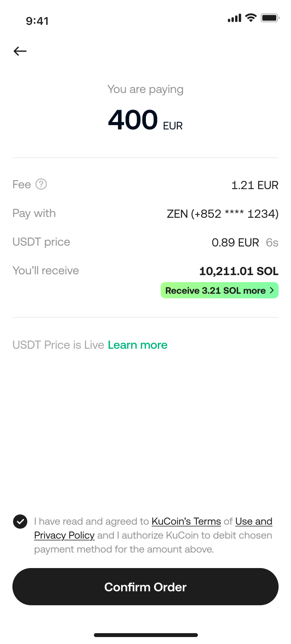Tap the back arrow icon
Image resolution: width=291 pixels, height=644 pixels.
(x=20, y=51)
